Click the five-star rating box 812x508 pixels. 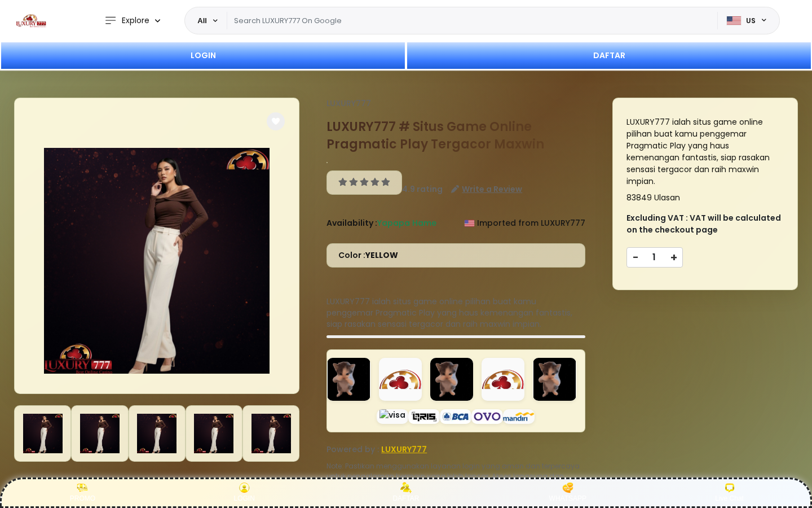click(x=364, y=182)
